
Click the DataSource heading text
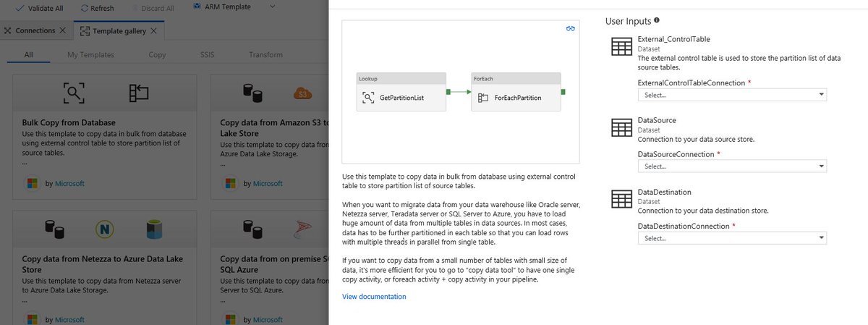(657, 120)
